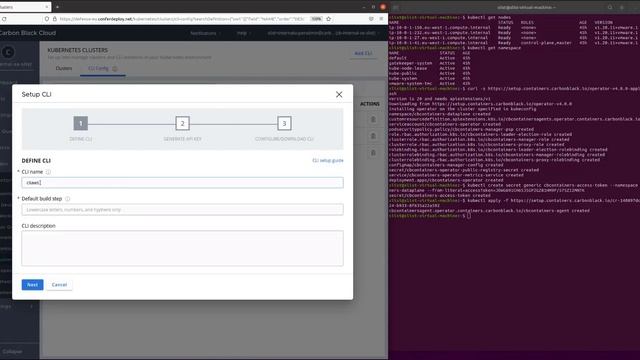Screen dimensions: 640x360
Task: Click into the CLI description textarea
Action: pos(182,248)
